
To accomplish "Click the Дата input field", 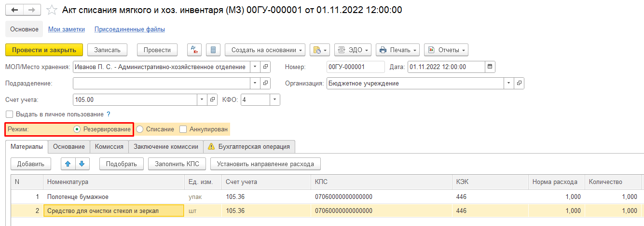I will click(446, 67).
